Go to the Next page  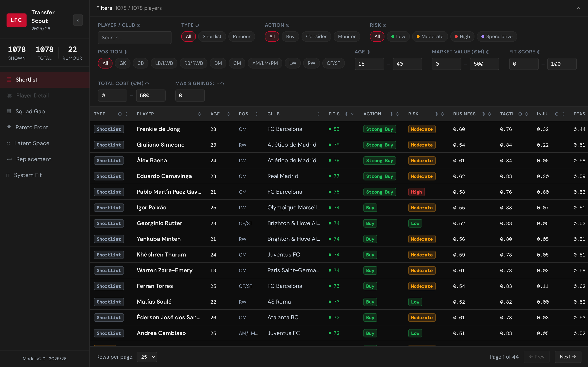coord(568,357)
